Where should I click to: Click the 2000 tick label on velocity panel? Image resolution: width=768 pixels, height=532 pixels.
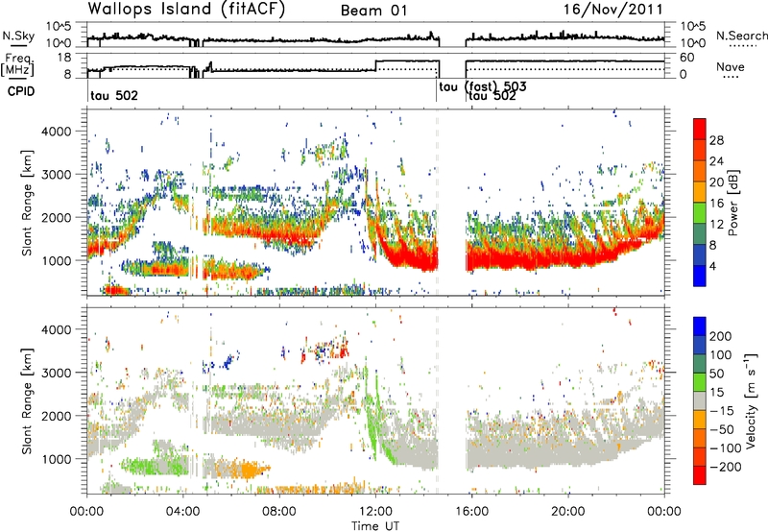(56, 416)
